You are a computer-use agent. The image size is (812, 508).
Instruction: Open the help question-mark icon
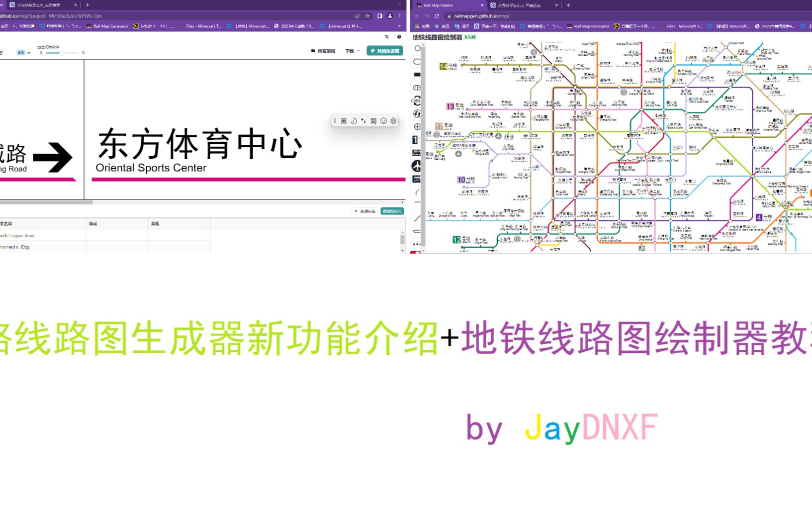(x=399, y=37)
